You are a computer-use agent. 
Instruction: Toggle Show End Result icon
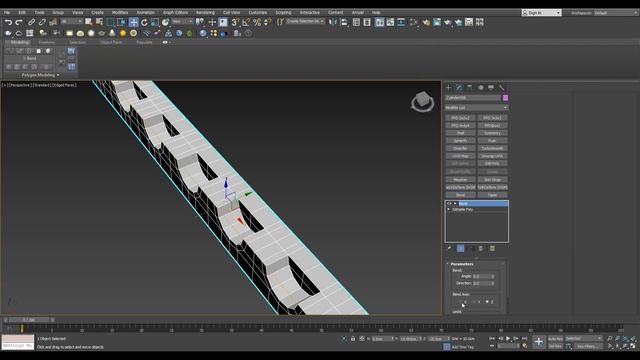[x=460, y=248]
